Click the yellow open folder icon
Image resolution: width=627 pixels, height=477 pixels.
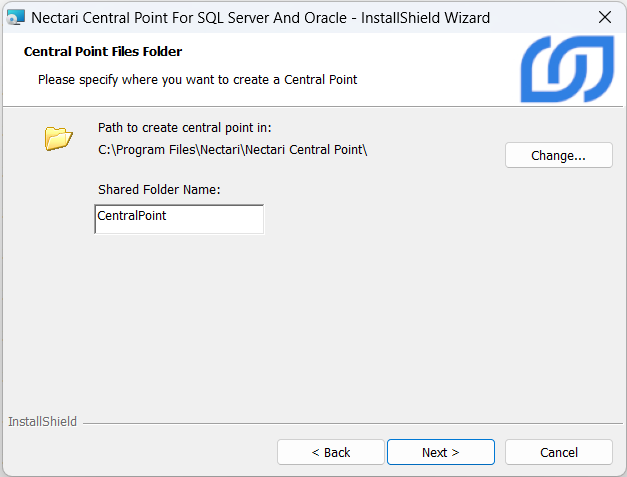point(59,138)
